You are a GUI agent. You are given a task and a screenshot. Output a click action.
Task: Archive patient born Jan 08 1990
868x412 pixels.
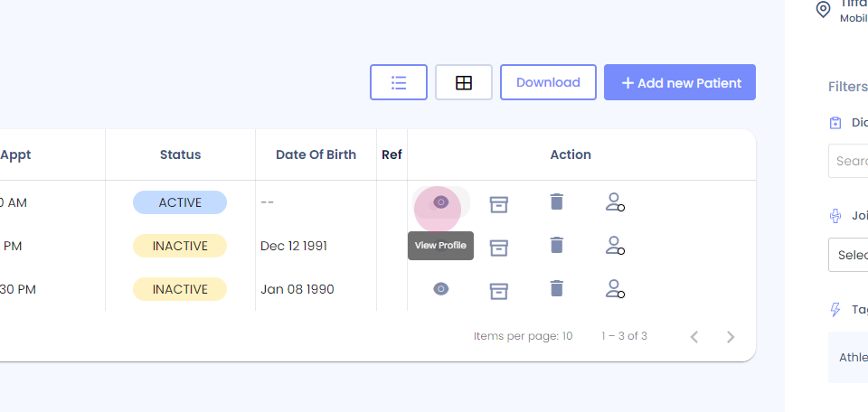tap(499, 290)
